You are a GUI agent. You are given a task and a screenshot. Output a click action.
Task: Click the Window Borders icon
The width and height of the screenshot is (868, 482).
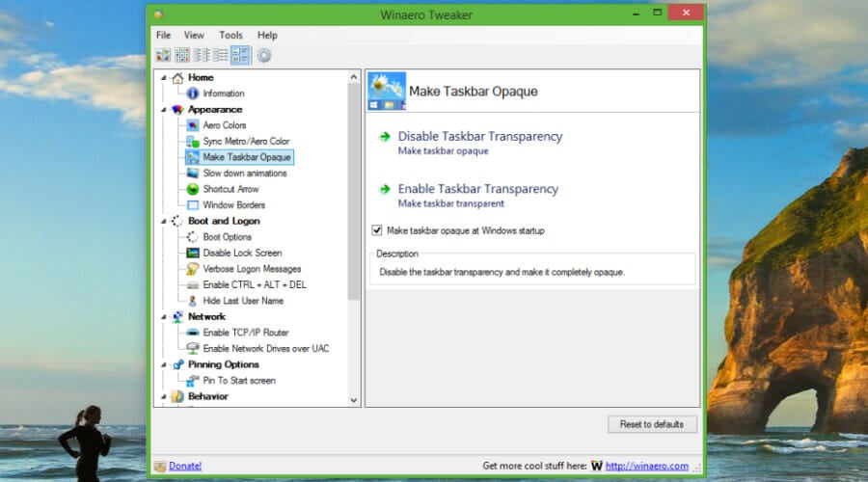coord(193,205)
